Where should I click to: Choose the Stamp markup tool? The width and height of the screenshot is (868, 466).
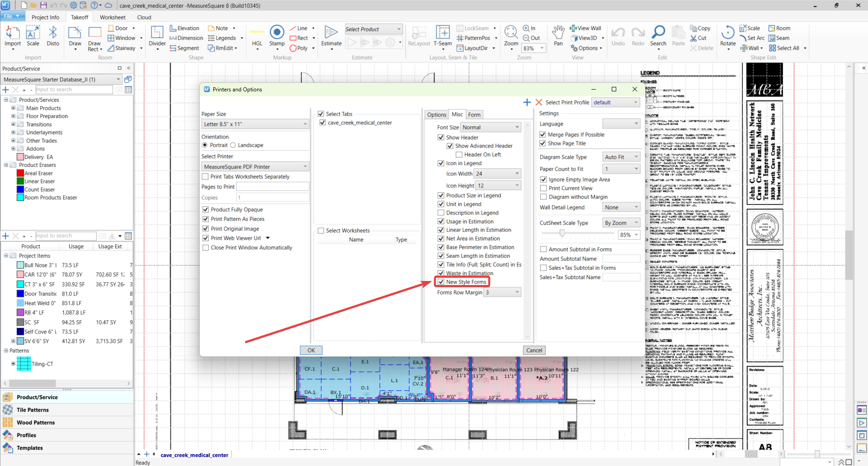click(277, 37)
